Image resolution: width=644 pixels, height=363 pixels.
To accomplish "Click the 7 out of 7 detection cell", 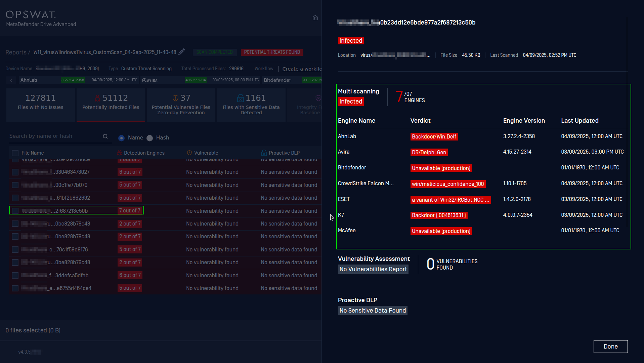I will [x=130, y=210].
